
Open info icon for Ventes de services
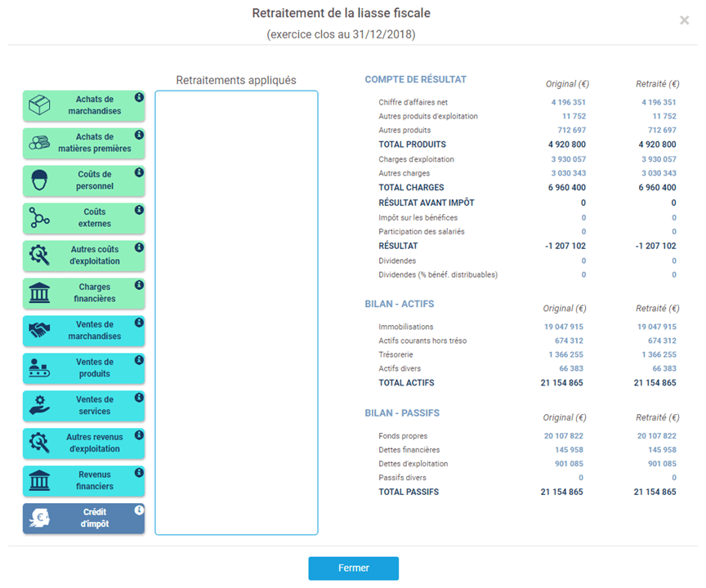click(x=139, y=397)
